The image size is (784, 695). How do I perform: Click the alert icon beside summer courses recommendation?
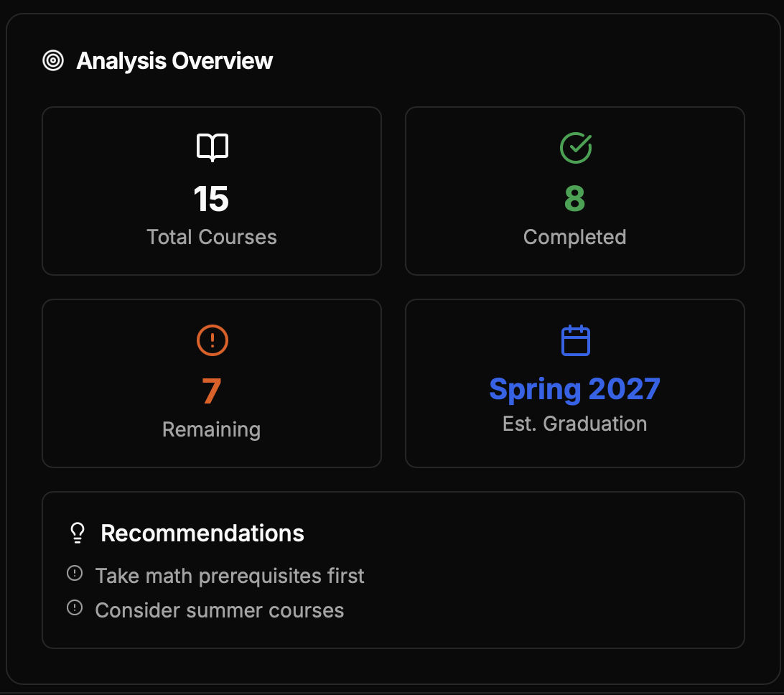(75, 607)
